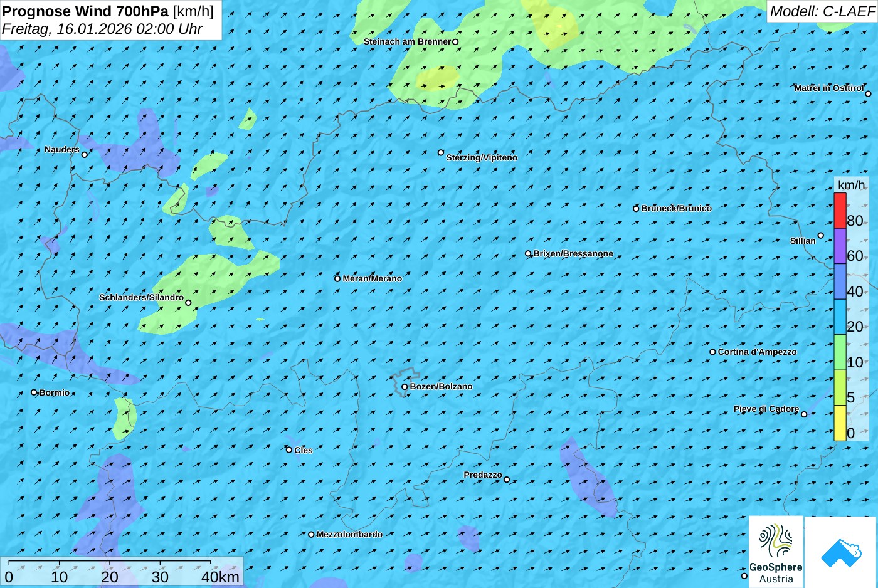Click the 'Predazzo' place name
Viewport: 878px width, 588px height.
click(483, 475)
